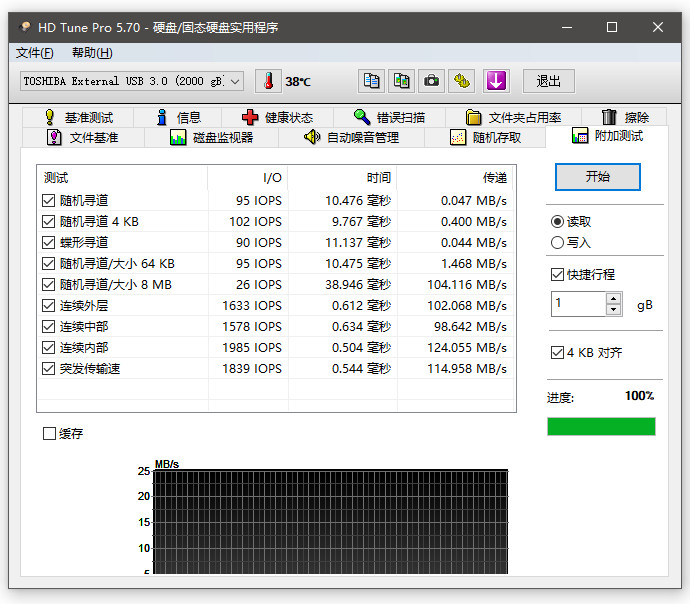Decrease the gB value with down spinner
690x604 pixels.
point(614,310)
